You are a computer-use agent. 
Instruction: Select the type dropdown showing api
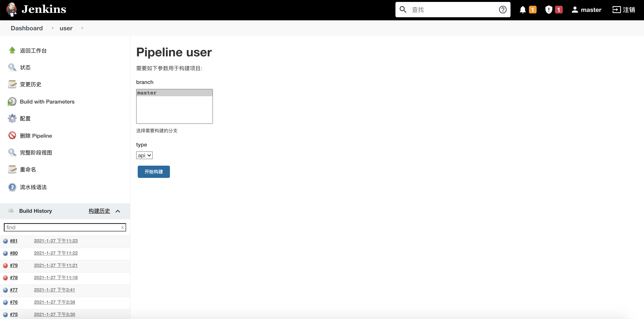click(144, 155)
